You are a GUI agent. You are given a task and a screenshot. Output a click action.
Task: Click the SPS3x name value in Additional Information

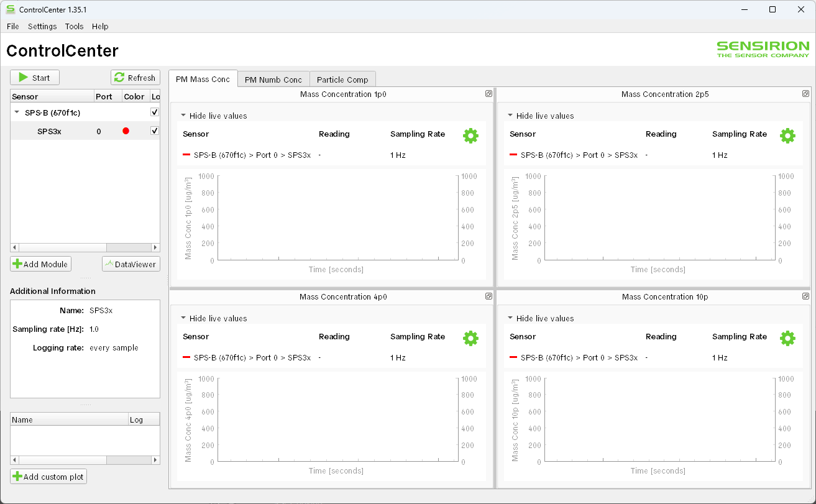click(x=101, y=310)
